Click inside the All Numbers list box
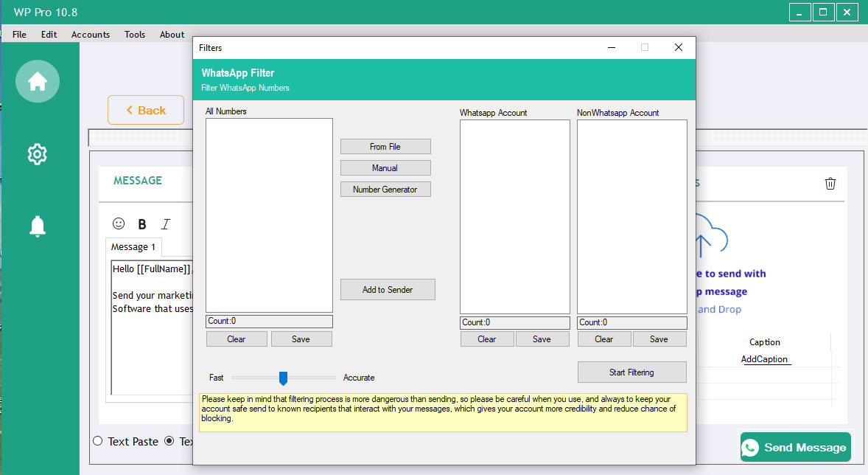The height and width of the screenshot is (475, 868). click(269, 215)
